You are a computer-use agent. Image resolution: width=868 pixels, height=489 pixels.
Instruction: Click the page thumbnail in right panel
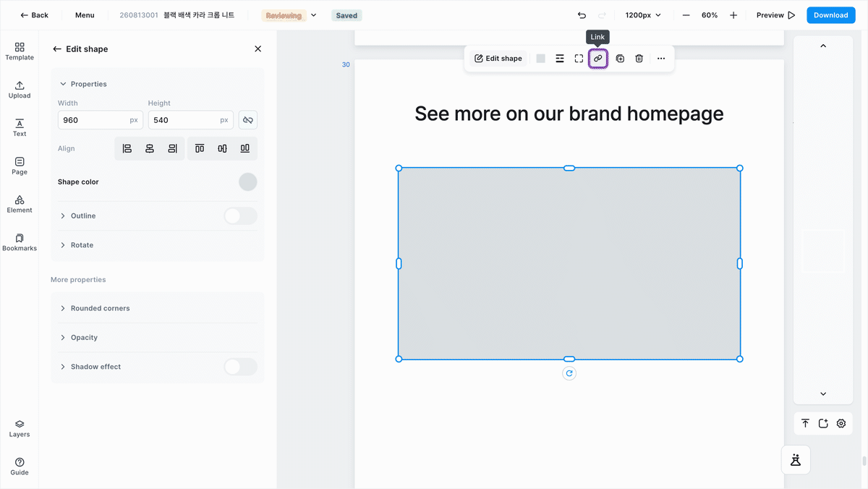[x=823, y=251]
